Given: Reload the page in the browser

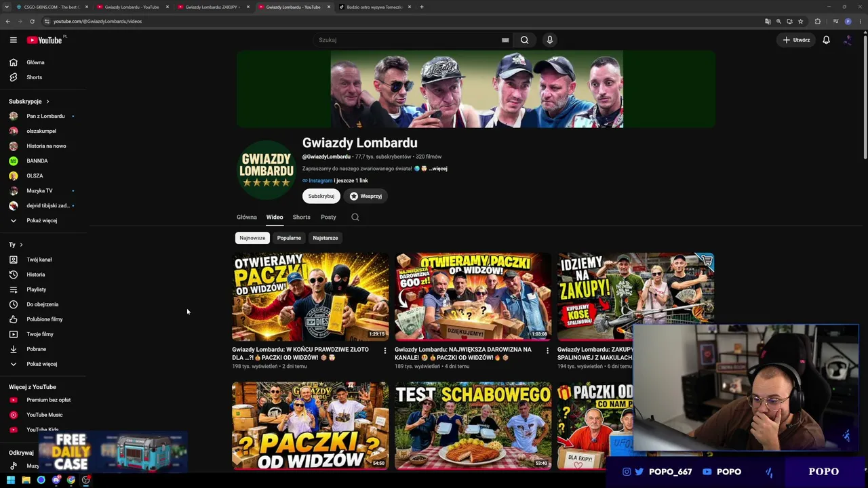Looking at the screenshot, I should (32, 21).
